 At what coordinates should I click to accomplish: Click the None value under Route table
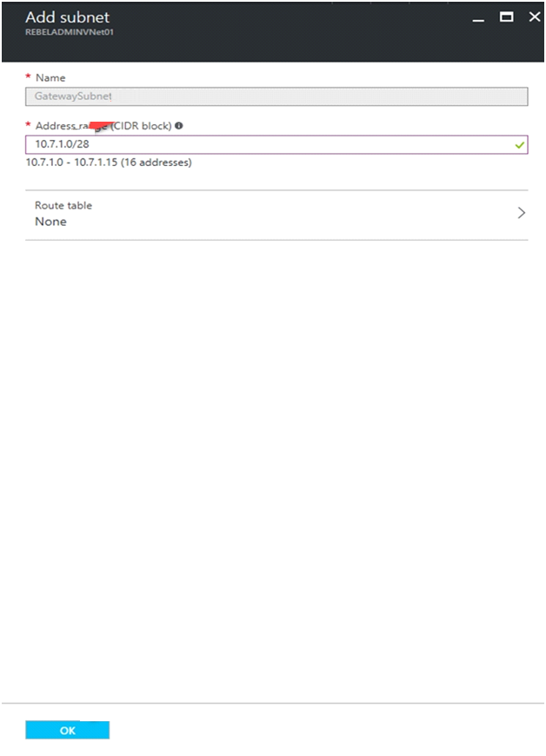tap(50, 222)
